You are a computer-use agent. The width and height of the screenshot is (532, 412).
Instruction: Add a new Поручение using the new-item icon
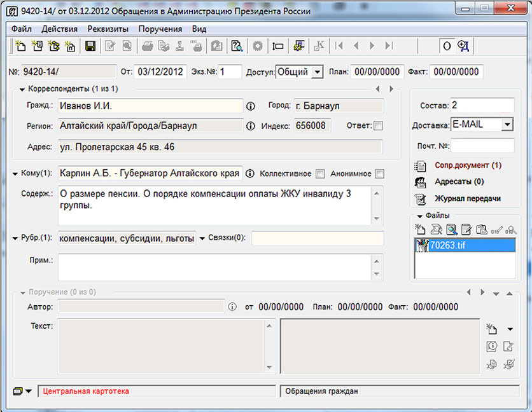pos(491,329)
